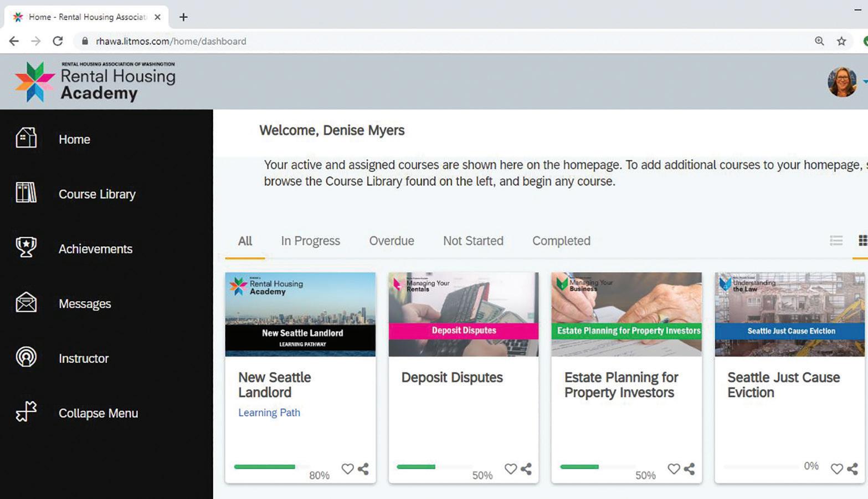Screen dimensions: 868x499
Task: Open Seattle Just Cause Eviction thumbnail
Action: pyautogui.click(x=790, y=314)
